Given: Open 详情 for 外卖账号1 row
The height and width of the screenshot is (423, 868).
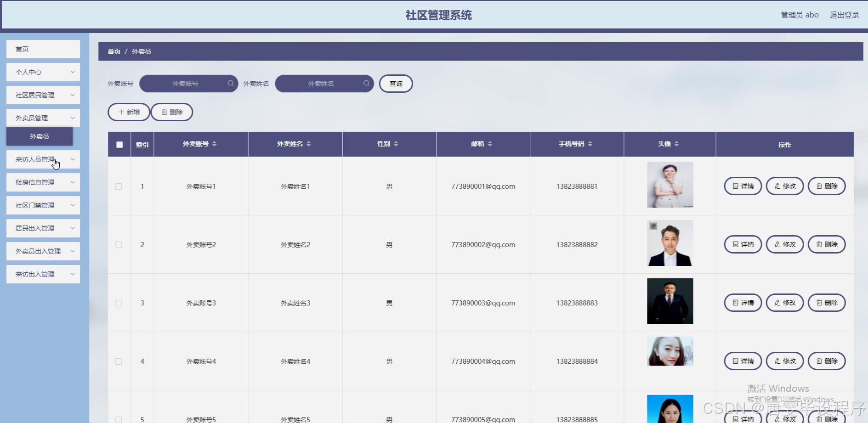Looking at the screenshot, I should pyautogui.click(x=743, y=186).
